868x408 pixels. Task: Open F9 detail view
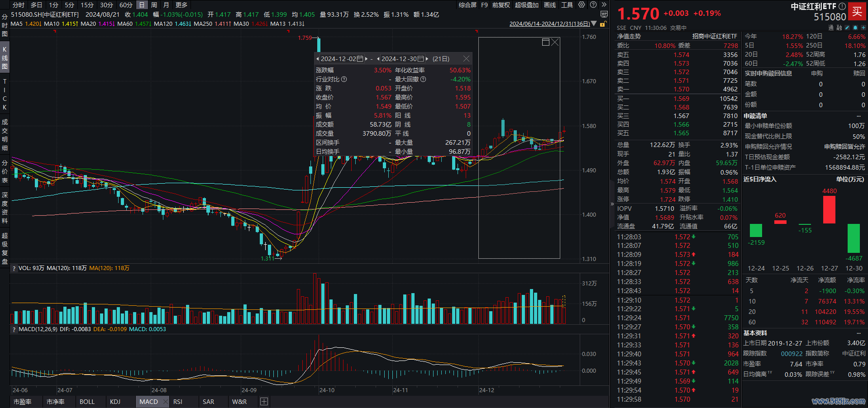click(x=484, y=5)
